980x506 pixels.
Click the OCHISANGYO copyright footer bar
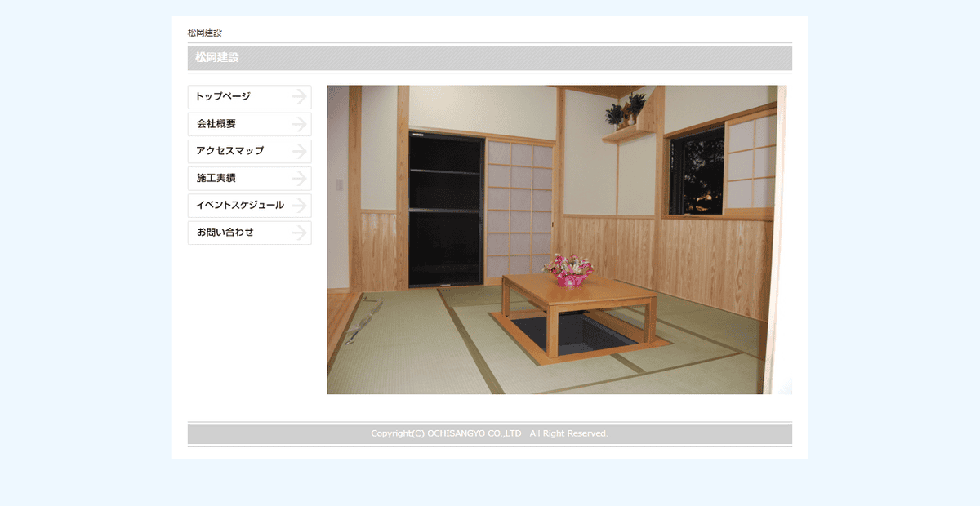[x=490, y=433]
